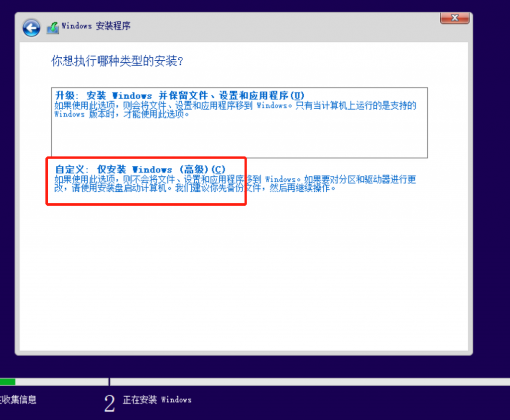
Task: Click the red-highlighted custom install area
Action: click(x=146, y=180)
